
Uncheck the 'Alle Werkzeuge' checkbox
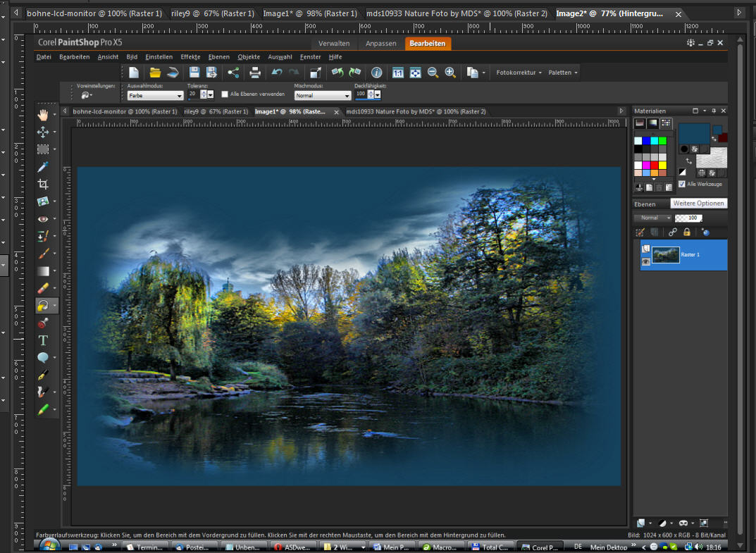tap(681, 184)
